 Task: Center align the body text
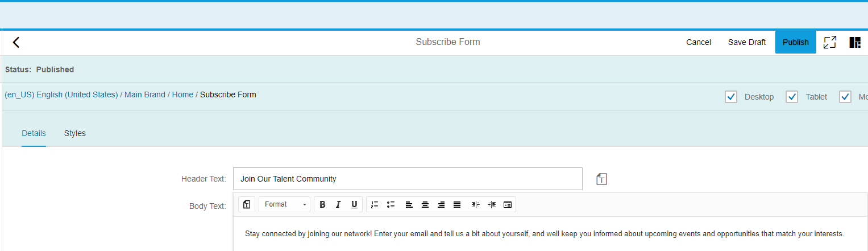pyautogui.click(x=425, y=204)
